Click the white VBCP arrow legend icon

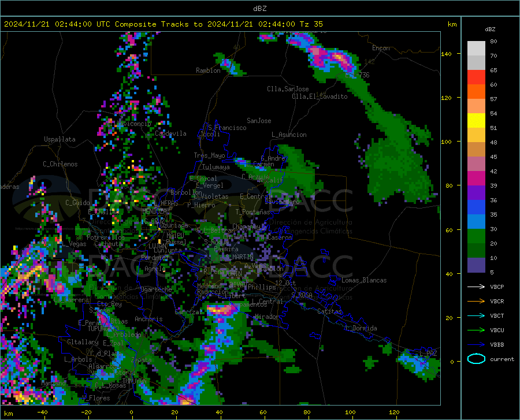point(476,287)
